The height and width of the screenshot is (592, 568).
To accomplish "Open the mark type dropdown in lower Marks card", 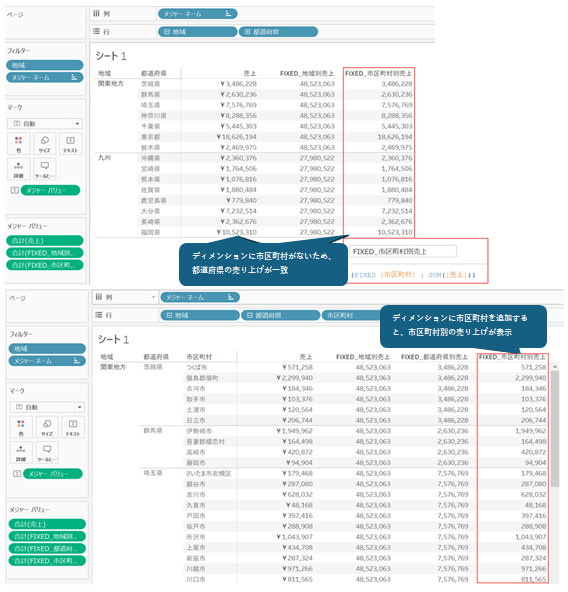I will pyautogui.click(x=80, y=407).
